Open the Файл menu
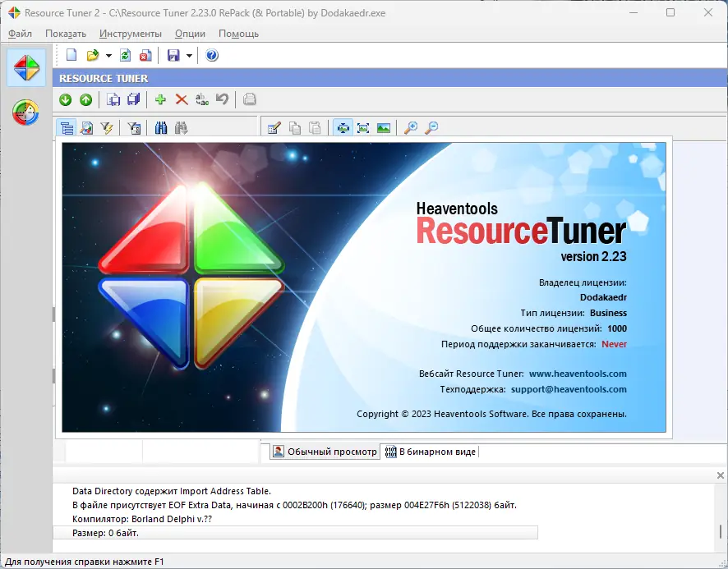 pyautogui.click(x=20, y=34)
